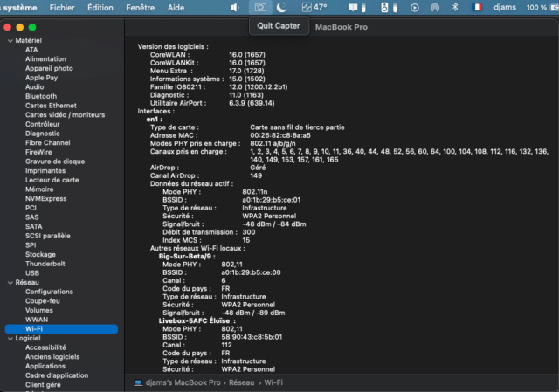Select PCI in the sidebar
The height and width of the screenshot is (392, 559).
31,208
